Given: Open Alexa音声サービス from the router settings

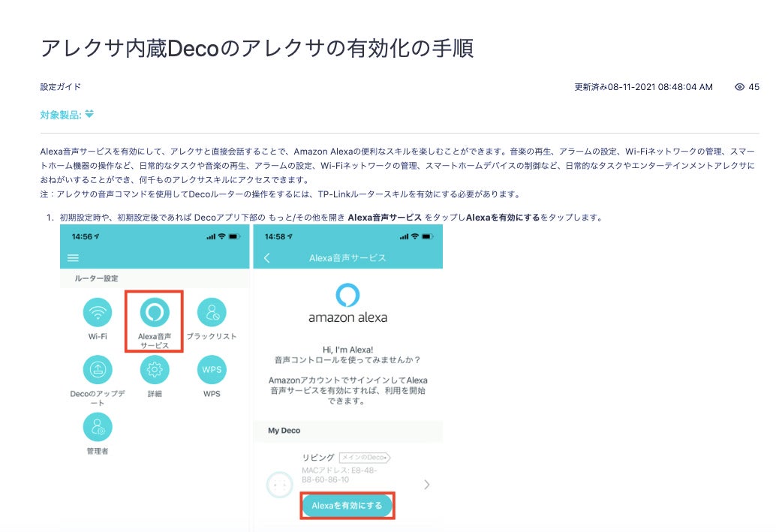Looking at the screenshot, I should pos(154,314).
